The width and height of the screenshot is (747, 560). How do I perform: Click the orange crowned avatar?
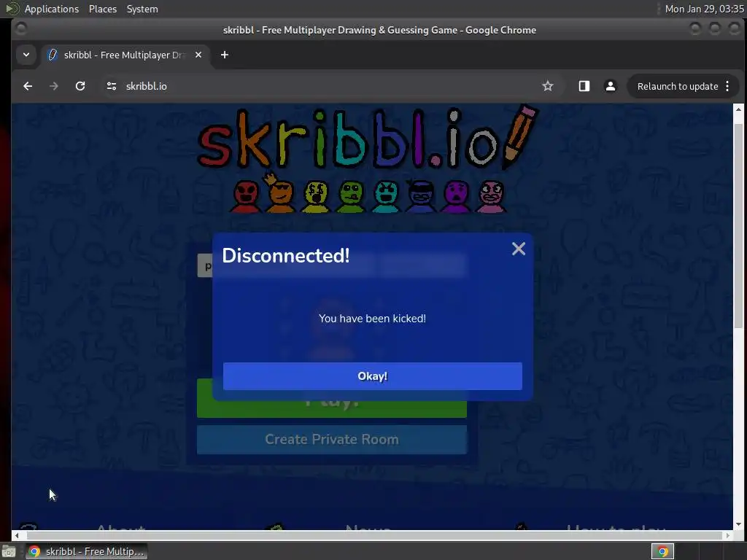click(280, 194)
